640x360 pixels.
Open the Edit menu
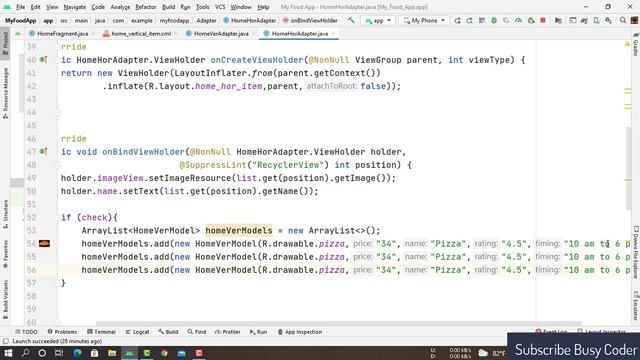36,7
